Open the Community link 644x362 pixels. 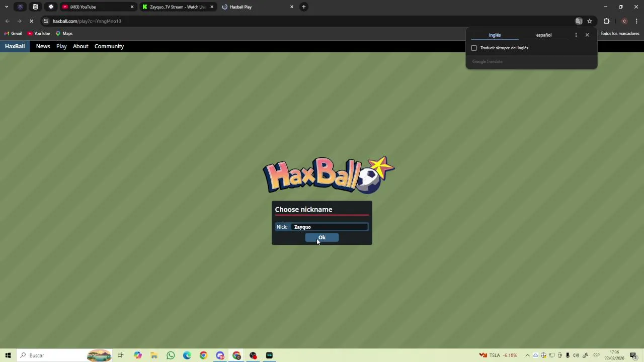109,46
